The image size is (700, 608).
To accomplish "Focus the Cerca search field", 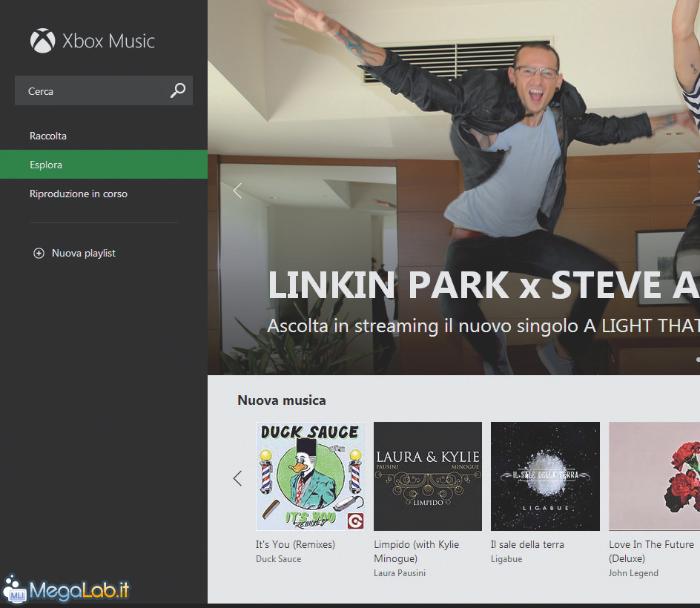I will pyautogui.click(x=104, y=90).
